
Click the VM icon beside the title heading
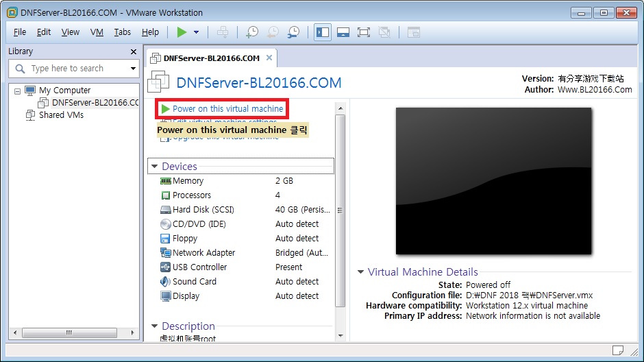[158, 82]
